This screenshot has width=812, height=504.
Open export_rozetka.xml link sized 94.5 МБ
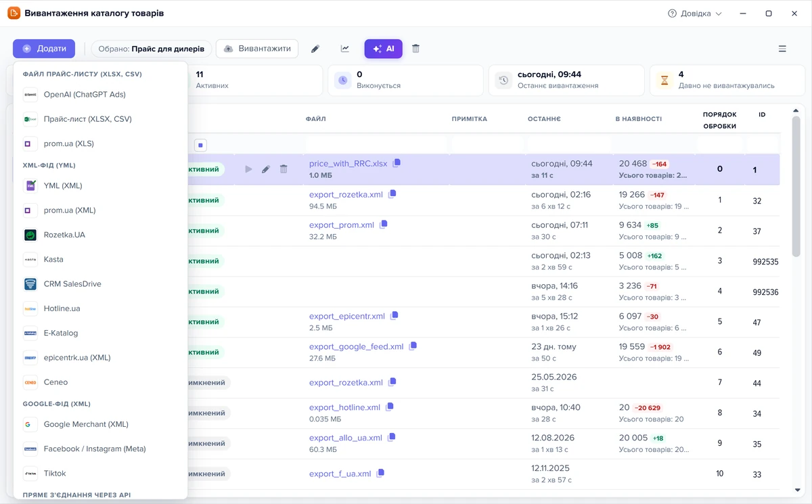[346, 195]
